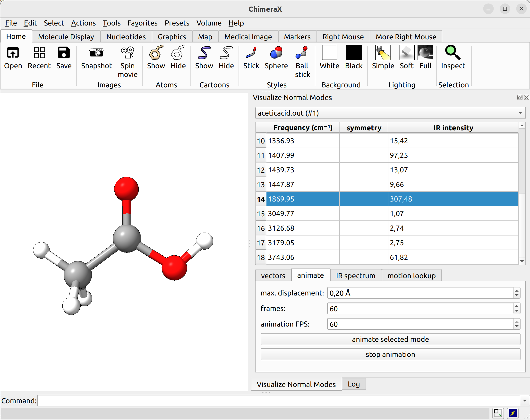Decrease frames value with down arrow

(x=516, y=311)
